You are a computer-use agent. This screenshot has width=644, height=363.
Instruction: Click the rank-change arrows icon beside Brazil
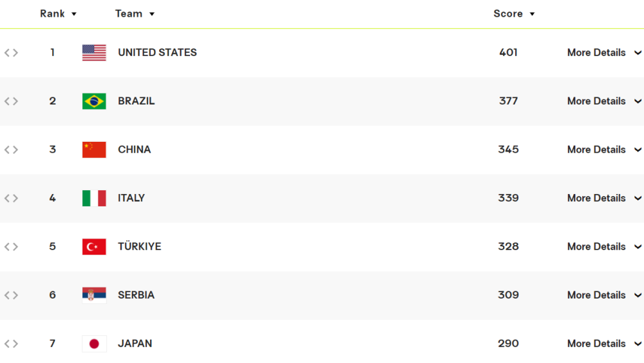[11, 101]
